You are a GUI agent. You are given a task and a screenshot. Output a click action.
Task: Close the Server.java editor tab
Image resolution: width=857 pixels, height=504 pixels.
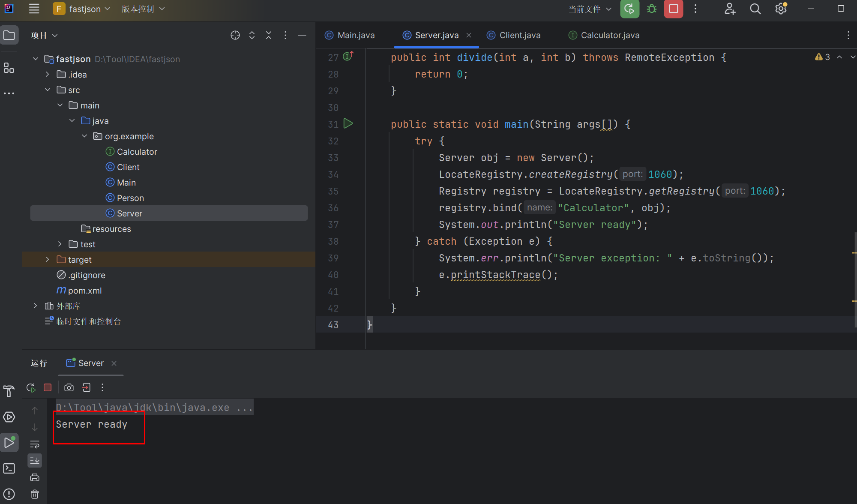[469, 35]
